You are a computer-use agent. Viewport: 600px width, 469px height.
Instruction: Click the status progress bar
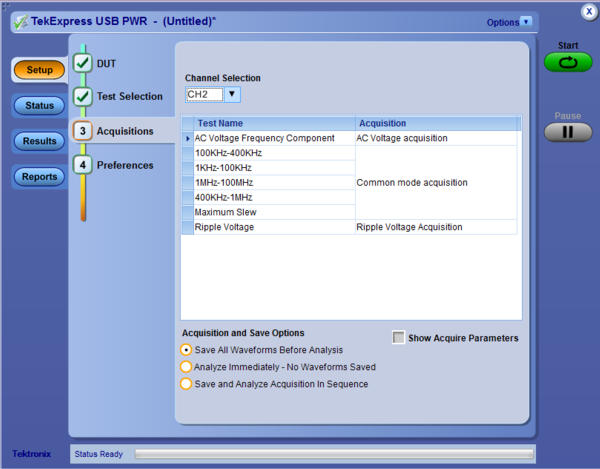click(334, 454)
